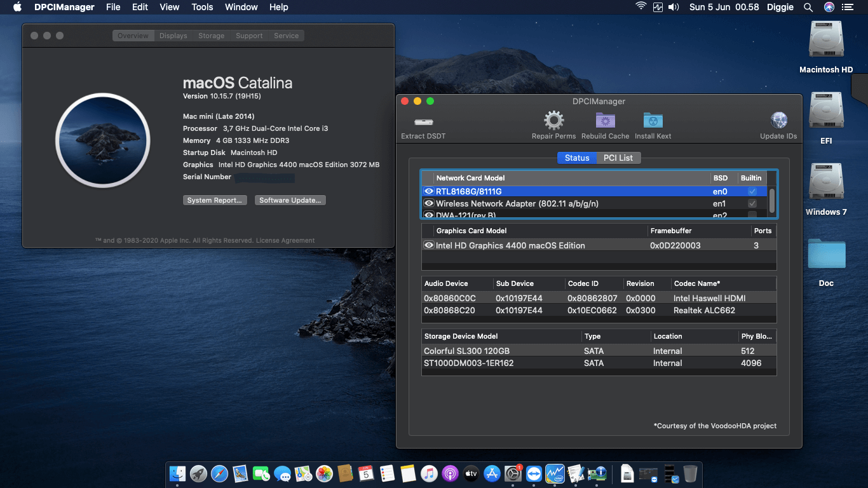Image resolution: width=868 pixels, height=488 pixels.
Task: Open Trash from the dock
Action: (x=690, y=473)
